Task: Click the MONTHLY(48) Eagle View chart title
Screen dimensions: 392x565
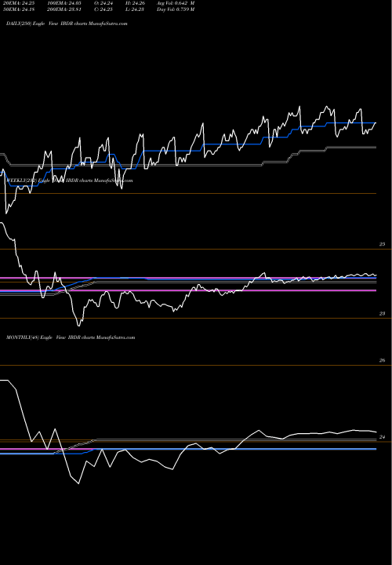Action: coord(71,337)
